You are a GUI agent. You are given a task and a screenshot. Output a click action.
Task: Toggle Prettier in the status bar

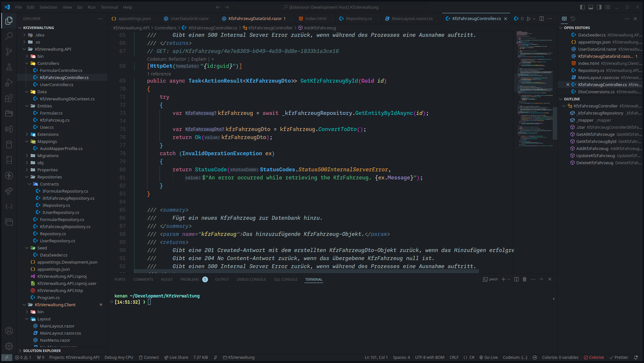pos(619,358)
